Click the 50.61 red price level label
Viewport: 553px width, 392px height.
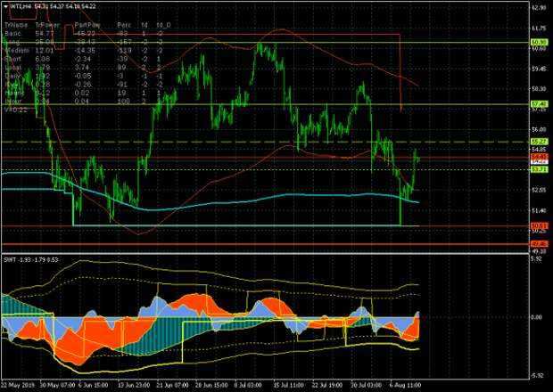coord(538,225)
